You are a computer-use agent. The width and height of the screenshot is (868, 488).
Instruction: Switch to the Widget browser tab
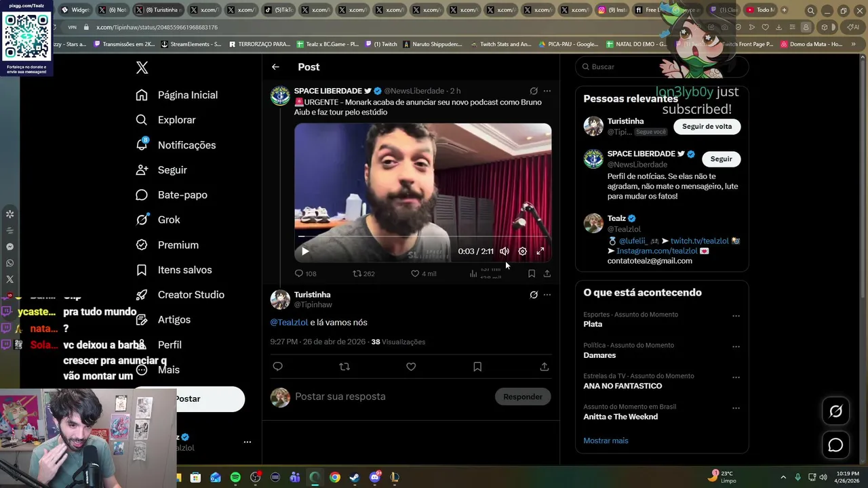75,10
